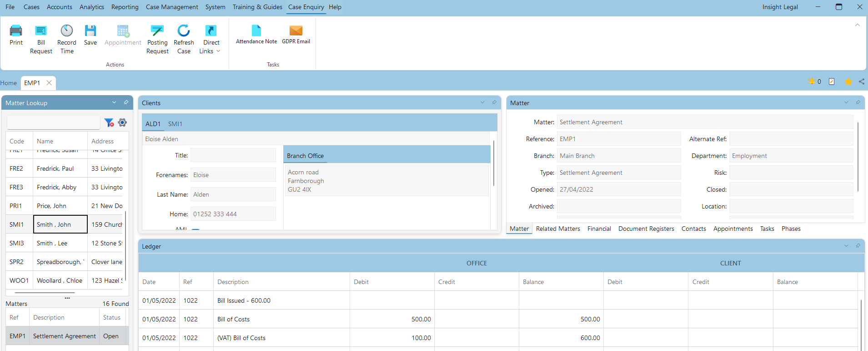Image resolution: width=868 pixels, height=351 pixels.
Task: Open the Help menu
Action: (x=335, y=7)
